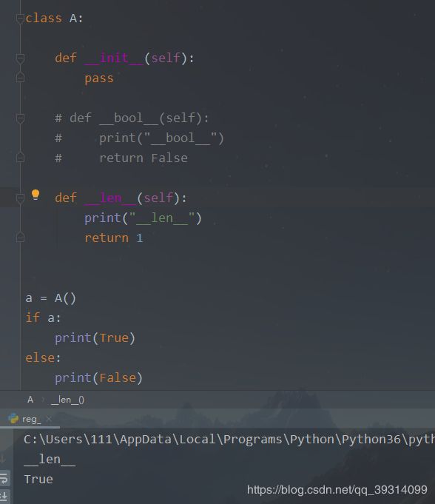
Task: Collapse the class A fold marker
Action: pos(20,19)
